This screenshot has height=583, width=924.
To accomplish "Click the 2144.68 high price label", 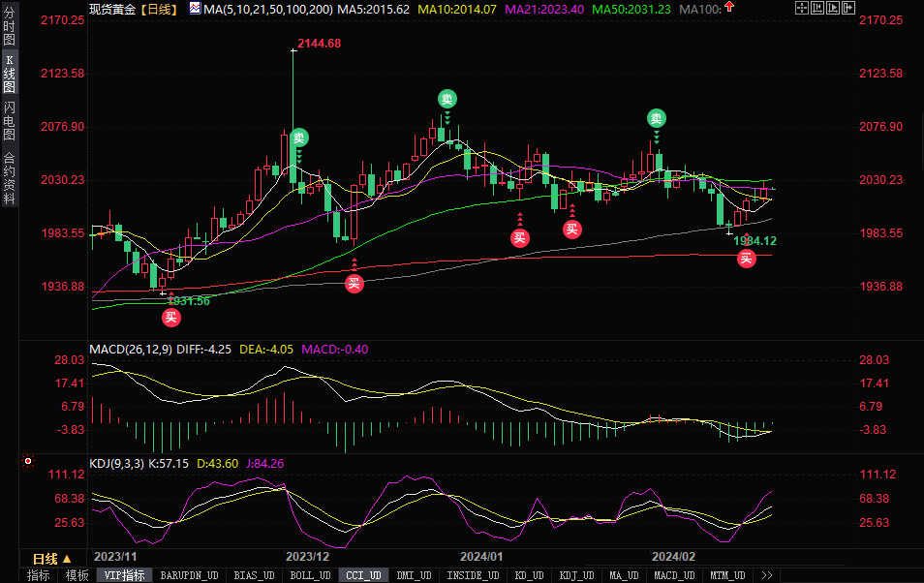I will [320, 44].
